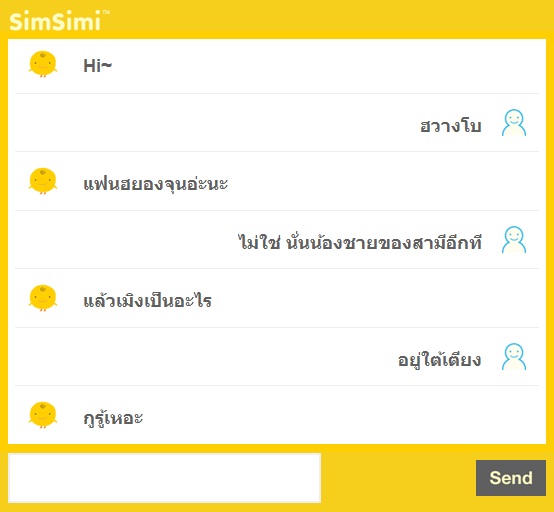Click the chick avatar next to แล้วเมิงเป็นอะไร
554x512 pixels.
point(43,298)
